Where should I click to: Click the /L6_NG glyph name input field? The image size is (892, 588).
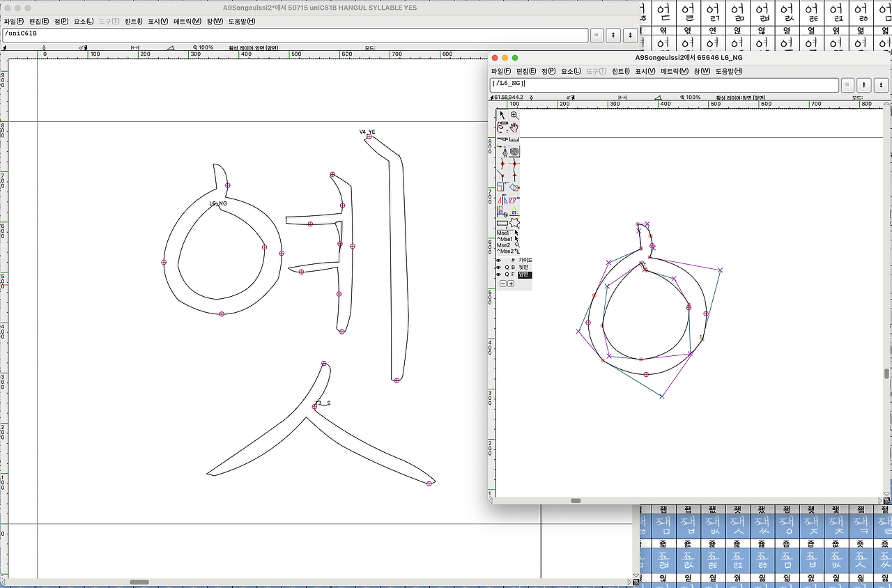[663, 84]
